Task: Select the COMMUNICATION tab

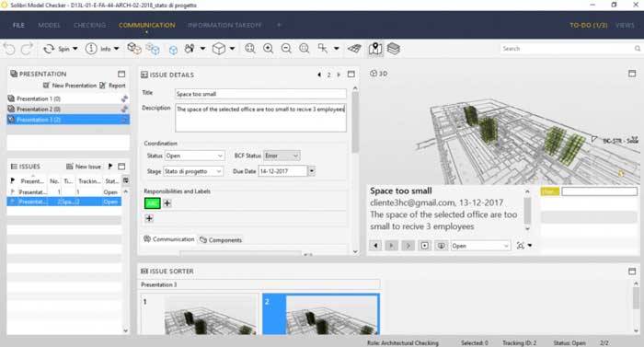Action: 146,25
